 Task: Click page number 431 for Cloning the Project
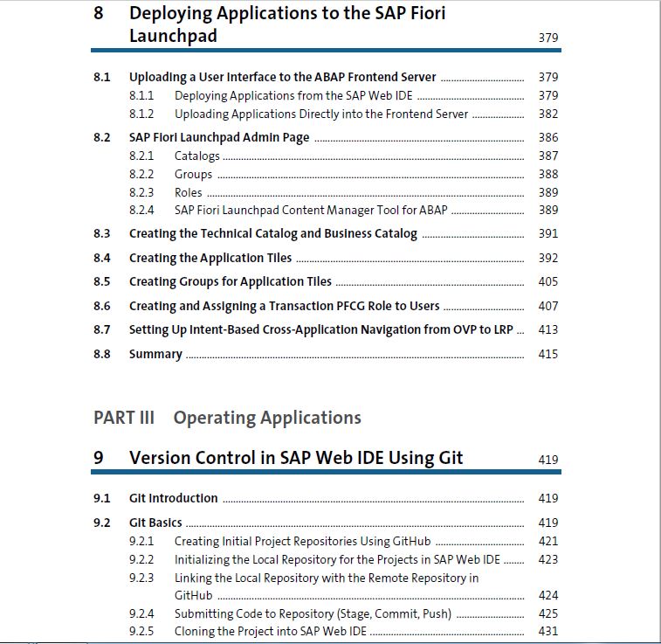coord(548,632)
